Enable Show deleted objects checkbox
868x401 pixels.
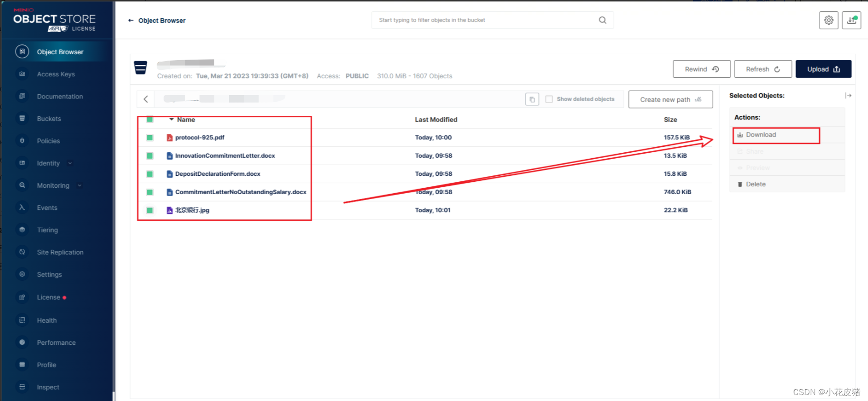pos(549,99)
